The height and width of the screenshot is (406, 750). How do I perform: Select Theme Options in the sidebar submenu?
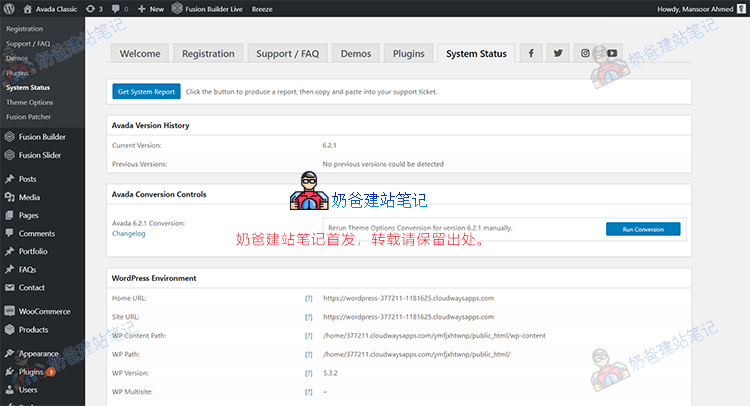tap(30, 102)
